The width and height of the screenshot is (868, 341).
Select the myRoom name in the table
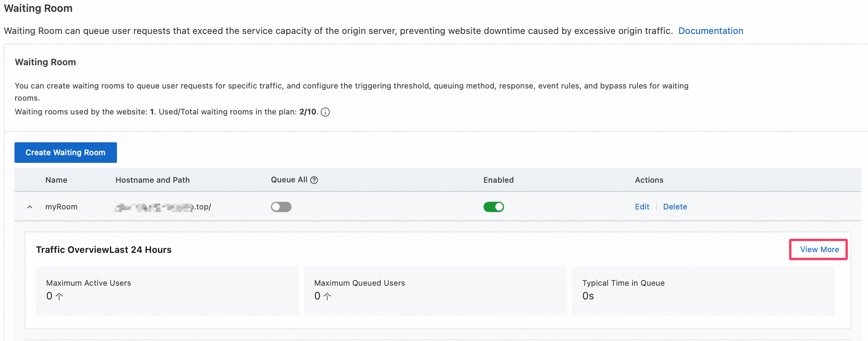coord(61,207)
